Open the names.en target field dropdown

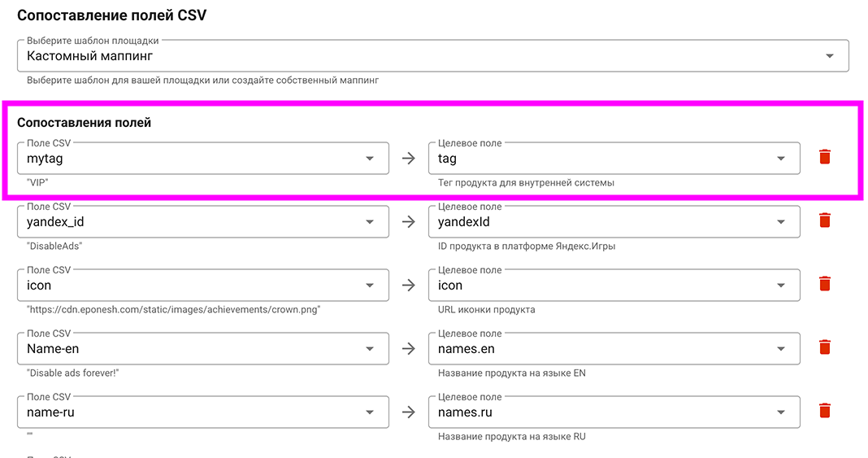[x=781, y=349]
